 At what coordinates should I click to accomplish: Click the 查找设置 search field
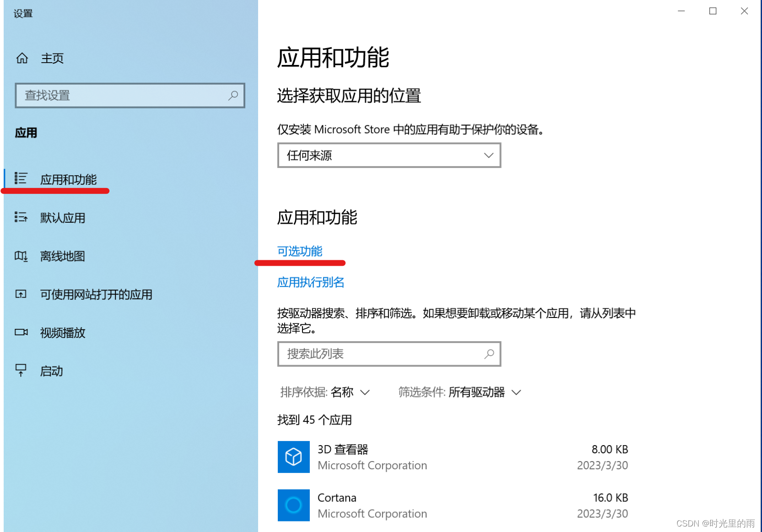point(130,95)
